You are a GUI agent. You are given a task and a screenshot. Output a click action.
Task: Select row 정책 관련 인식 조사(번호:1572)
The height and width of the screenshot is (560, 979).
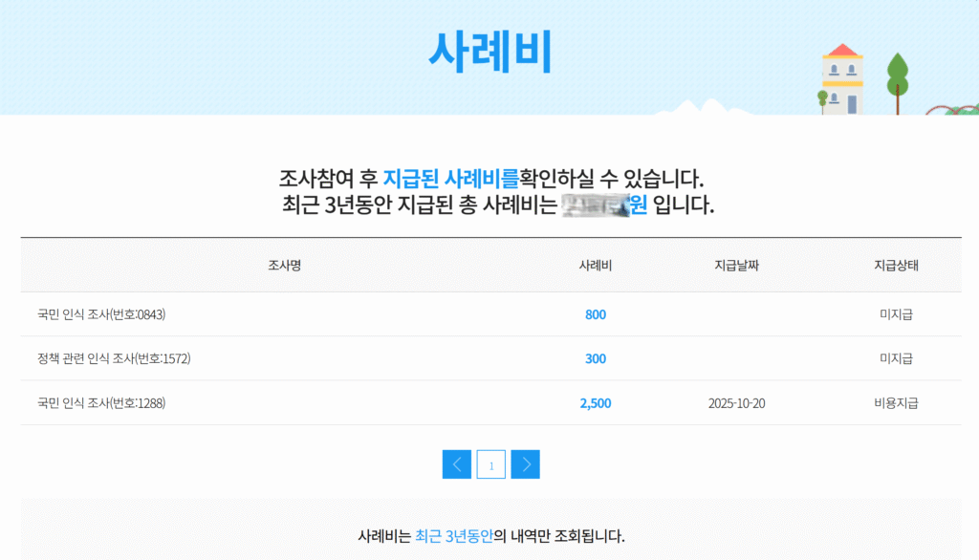490,358
